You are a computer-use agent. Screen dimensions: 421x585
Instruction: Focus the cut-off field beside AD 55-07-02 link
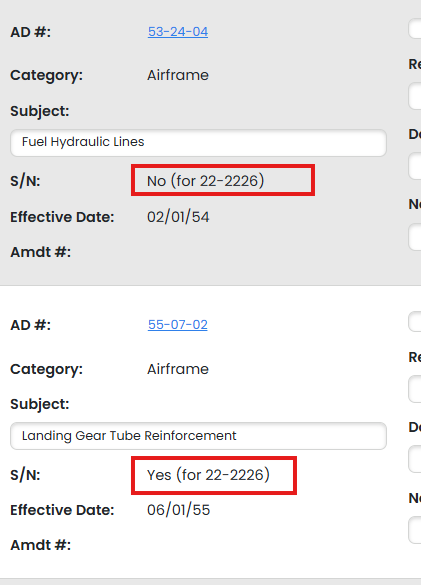415,322
